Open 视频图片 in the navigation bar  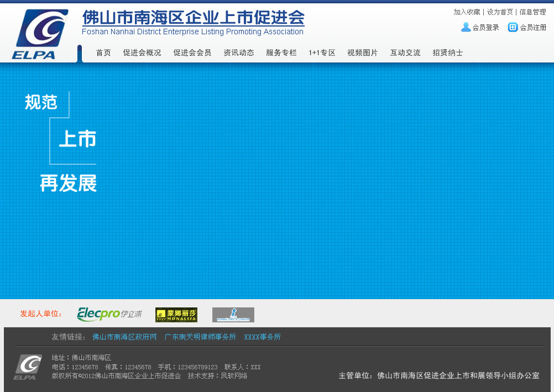(363, 53)
